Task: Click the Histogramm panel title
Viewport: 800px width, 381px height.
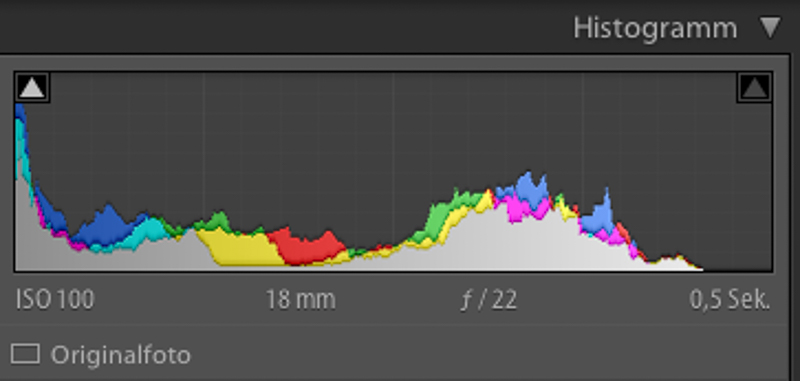Action: click(655, 28)
